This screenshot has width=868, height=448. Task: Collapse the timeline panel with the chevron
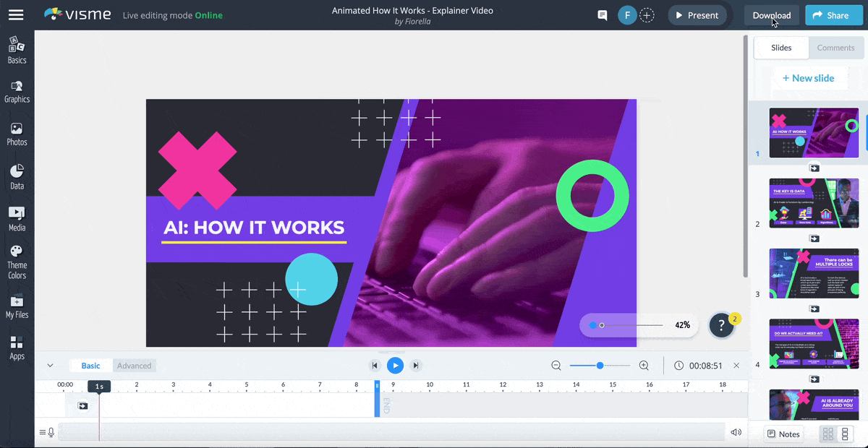coord(50,365)
